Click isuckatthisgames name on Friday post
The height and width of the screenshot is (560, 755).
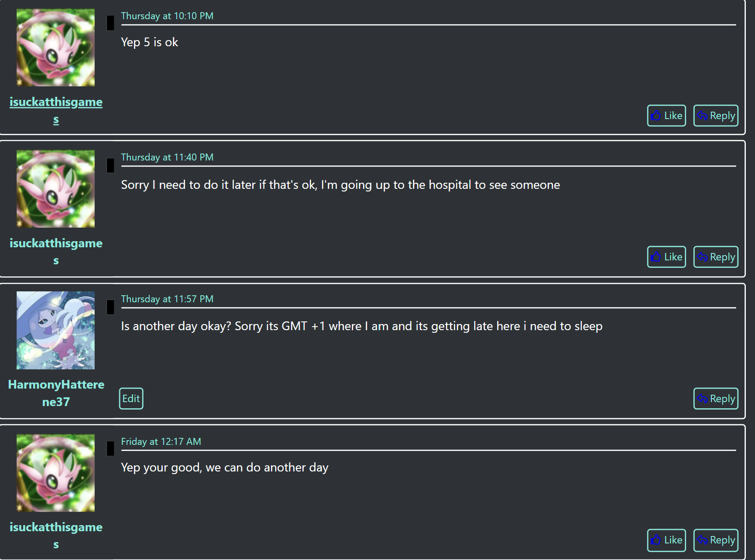(x=56, y=528)
